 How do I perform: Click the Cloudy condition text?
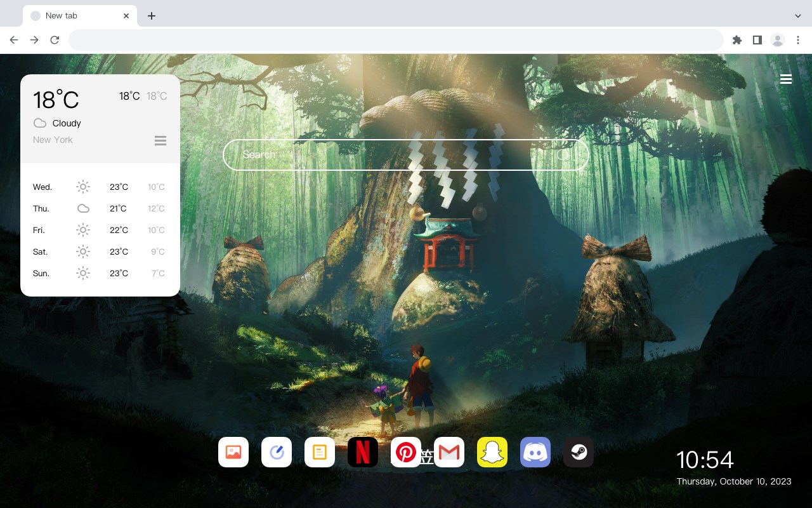[67, 123]
